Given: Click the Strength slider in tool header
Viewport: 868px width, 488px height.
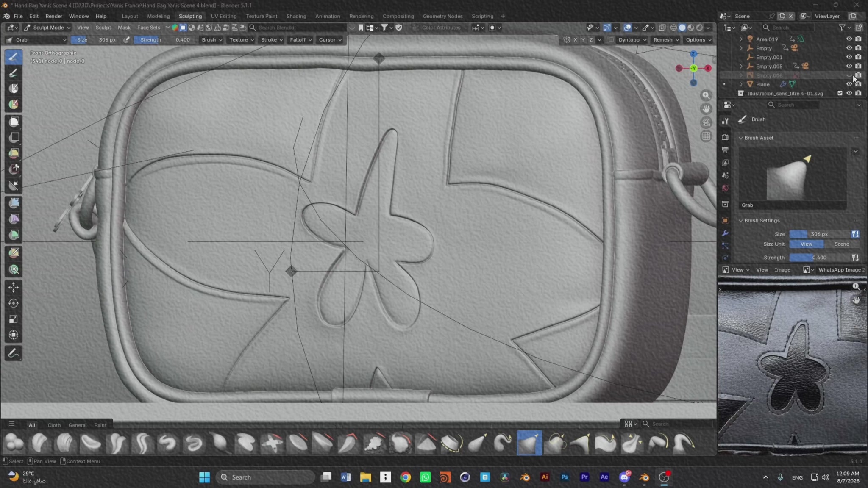Looking at the screenshot, I should pyautogui.click(x=164, y=40).
